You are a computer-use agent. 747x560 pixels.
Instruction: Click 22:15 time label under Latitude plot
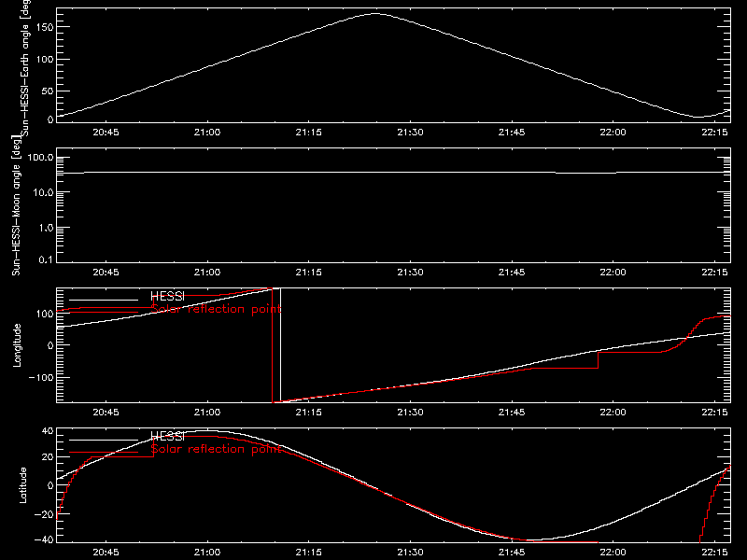714,553
